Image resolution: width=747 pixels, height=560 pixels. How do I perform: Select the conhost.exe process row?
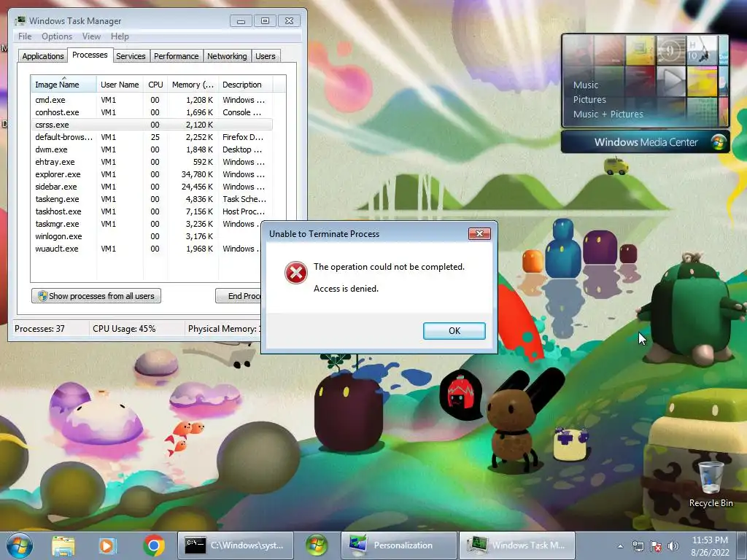152,112
